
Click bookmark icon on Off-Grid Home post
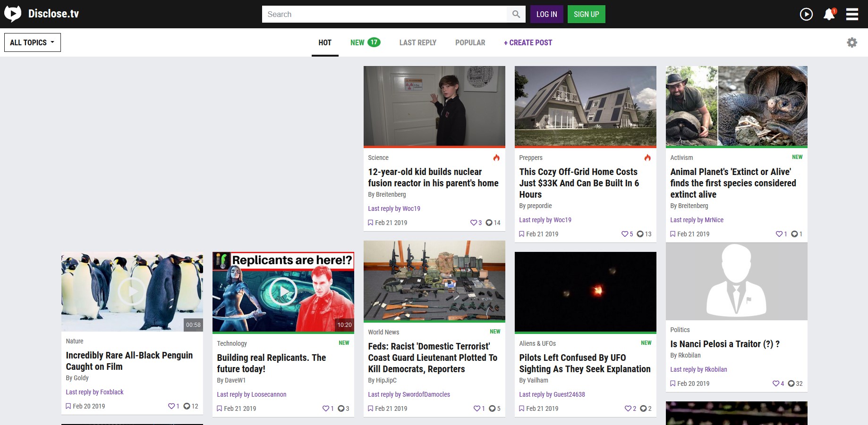(521, 234)
